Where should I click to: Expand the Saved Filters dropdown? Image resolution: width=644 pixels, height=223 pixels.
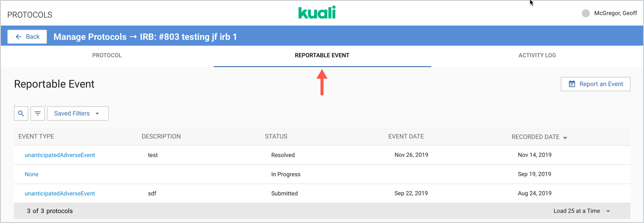(x=77, y=114)
